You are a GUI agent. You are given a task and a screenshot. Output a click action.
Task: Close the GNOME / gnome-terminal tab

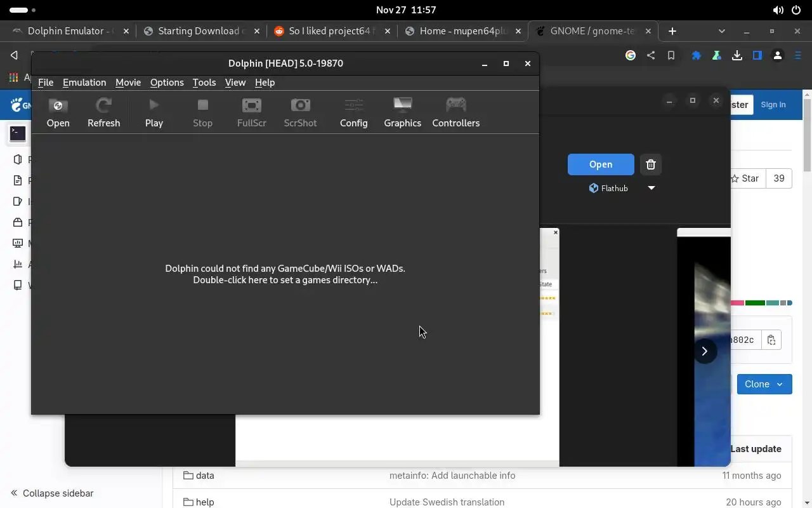(648, 30)
